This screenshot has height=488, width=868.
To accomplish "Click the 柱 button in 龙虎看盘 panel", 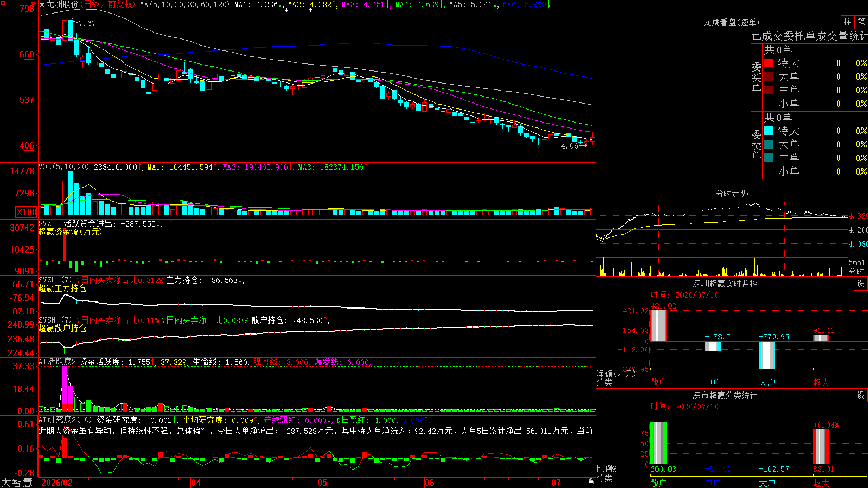I will [847, 22].
